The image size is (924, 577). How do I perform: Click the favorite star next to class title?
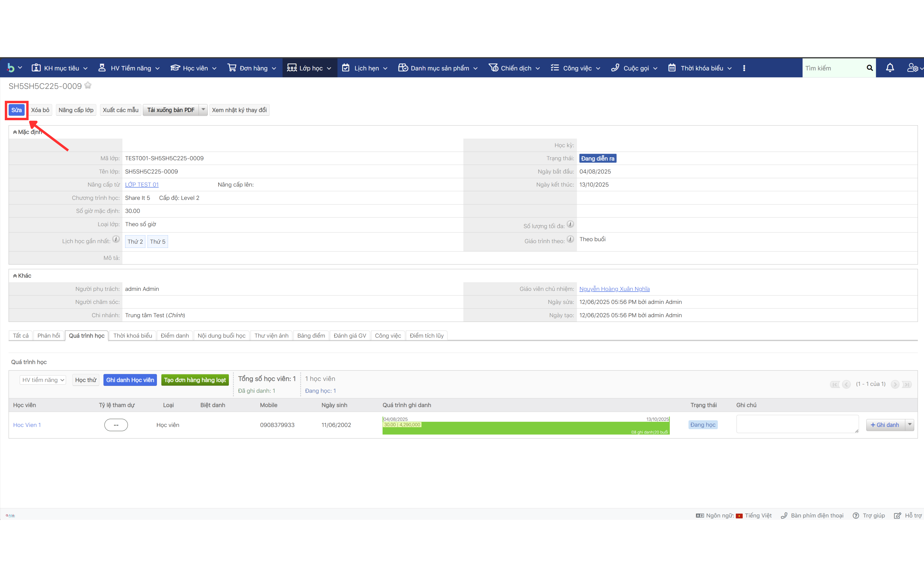tap(88, 86)
